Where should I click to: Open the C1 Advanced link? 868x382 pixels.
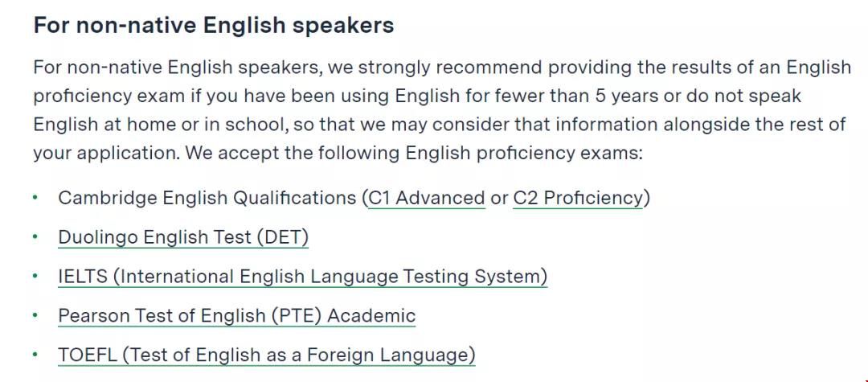tap(427, 198)
